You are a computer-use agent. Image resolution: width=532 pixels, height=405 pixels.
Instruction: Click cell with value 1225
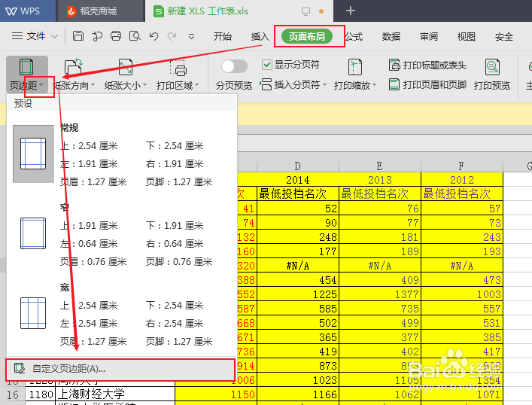tap(298, 294)
